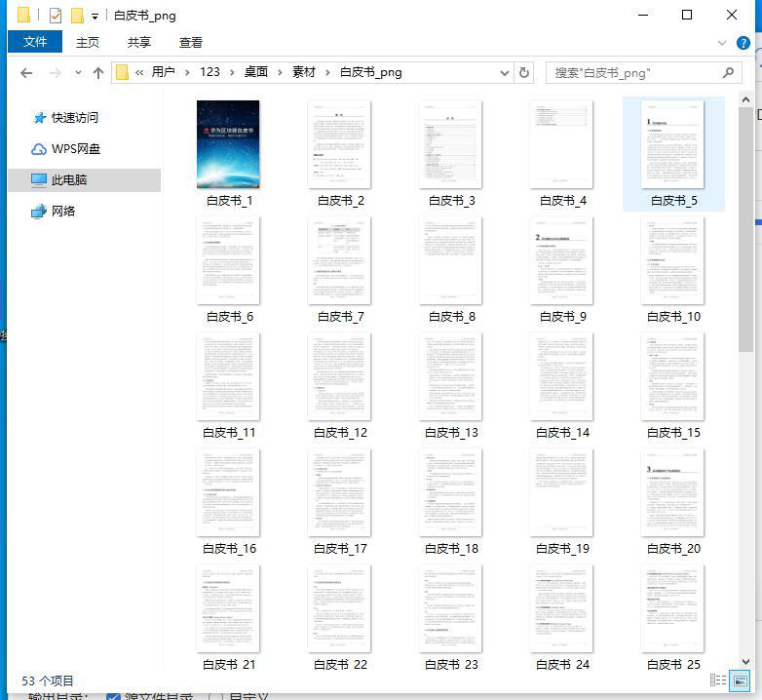Select the 白皮书_5 file
This screenshot has height=700, width=762.
click(673, 154)
